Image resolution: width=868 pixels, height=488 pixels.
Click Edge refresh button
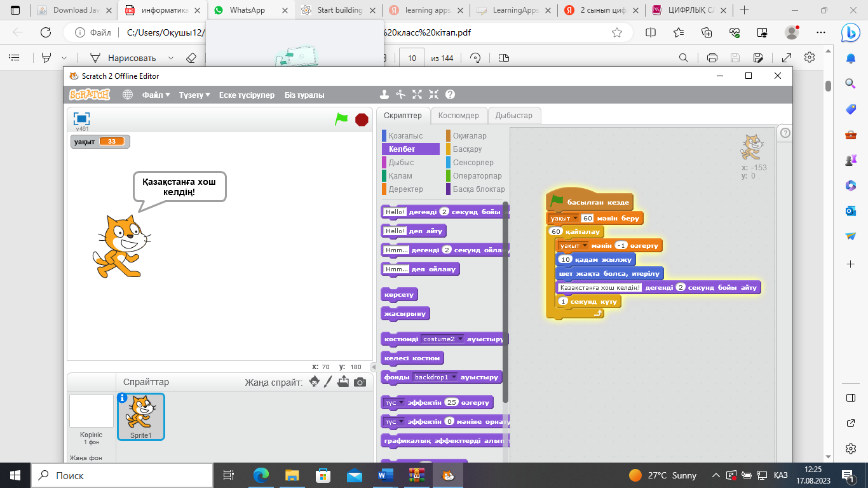pyautogui.click(x=45, y=32)
